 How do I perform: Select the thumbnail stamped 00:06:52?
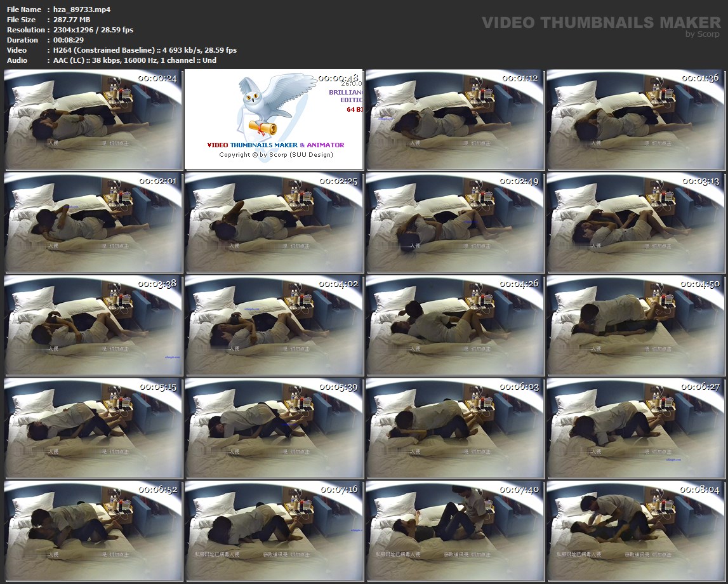(93, 531)
